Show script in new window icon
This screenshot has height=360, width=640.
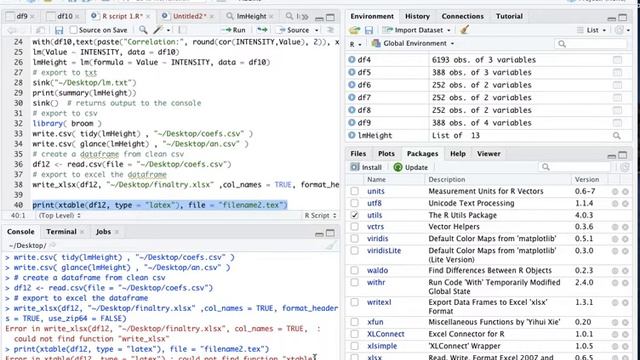40,30
